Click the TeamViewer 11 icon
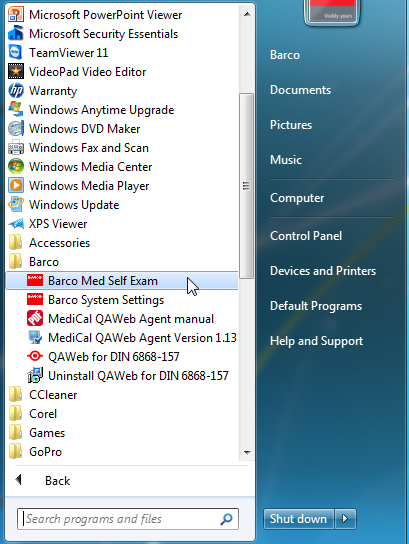 [x=16, y=53]
